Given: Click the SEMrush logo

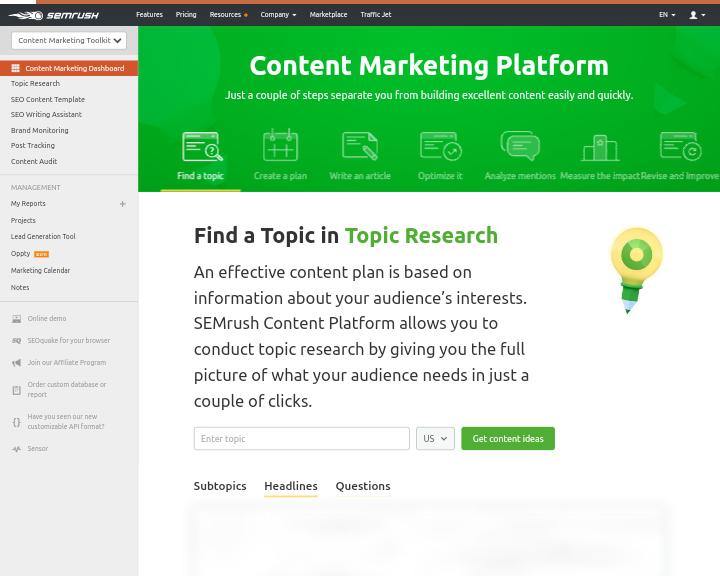Looking at the screenshot, I should pos(53,15).
